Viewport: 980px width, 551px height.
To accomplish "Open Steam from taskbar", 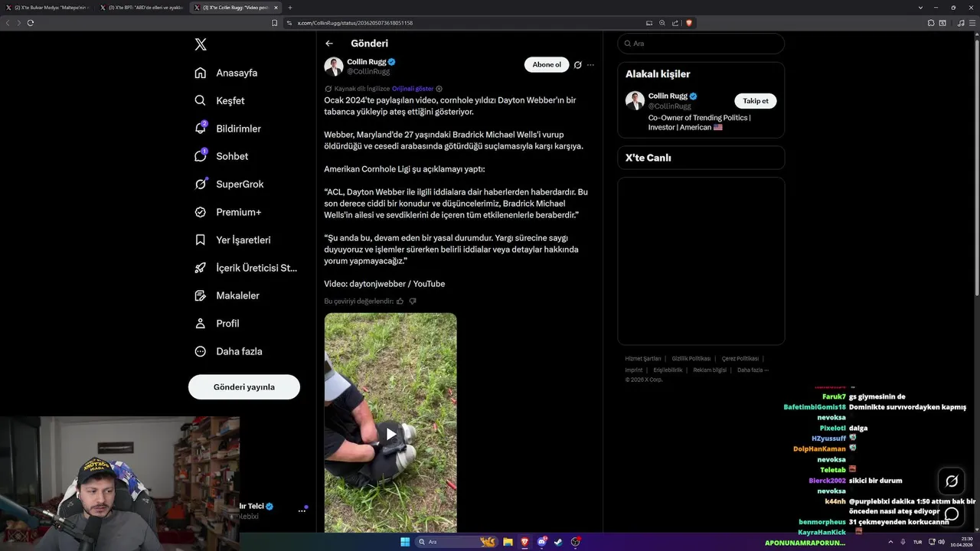I will pyautogui.click(x=559, y=542).
